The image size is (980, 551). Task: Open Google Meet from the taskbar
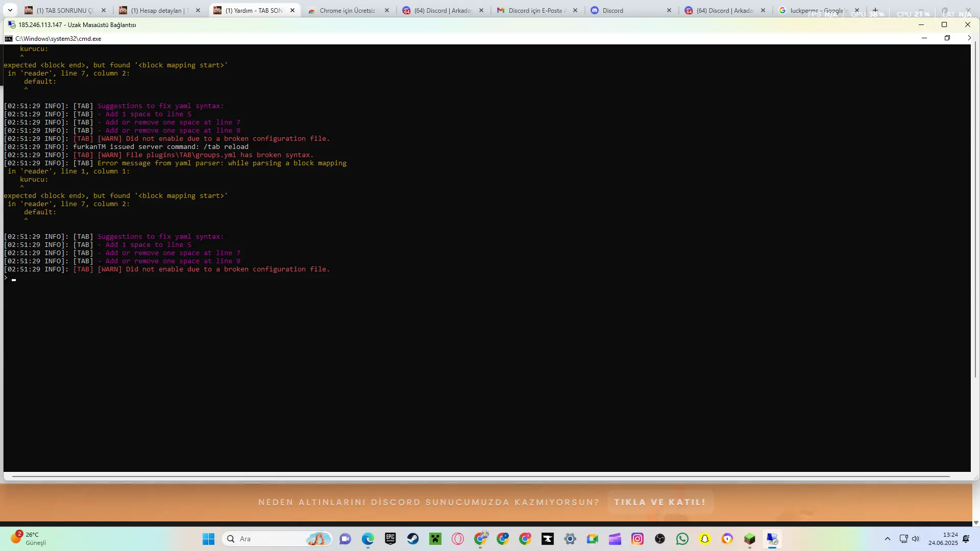(x=593, y=539)
